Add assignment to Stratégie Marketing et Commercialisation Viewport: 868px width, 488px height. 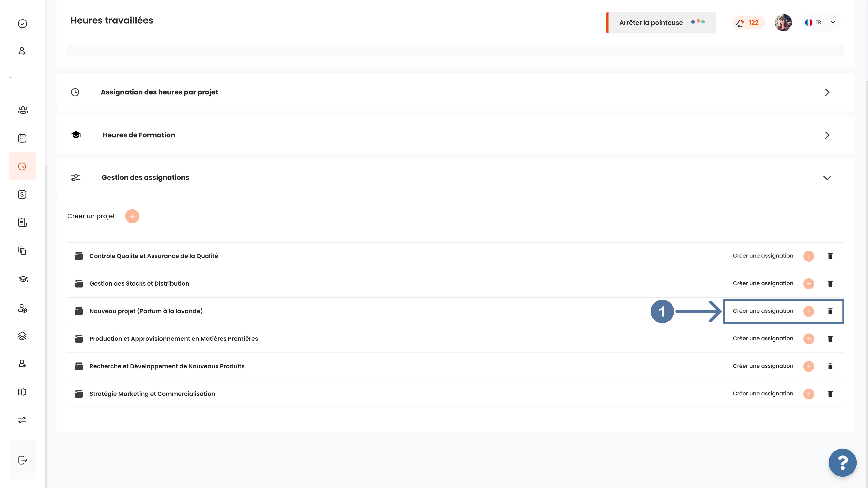809,394
